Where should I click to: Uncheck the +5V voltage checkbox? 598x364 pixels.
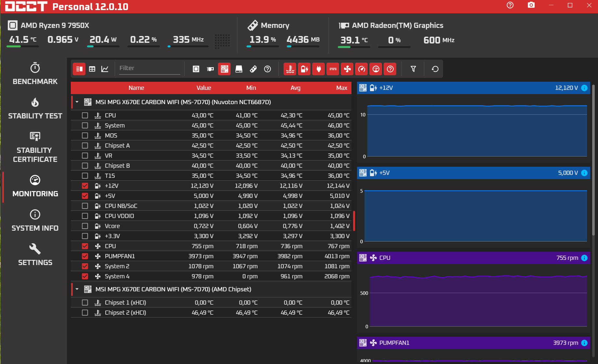pos(85,196)
